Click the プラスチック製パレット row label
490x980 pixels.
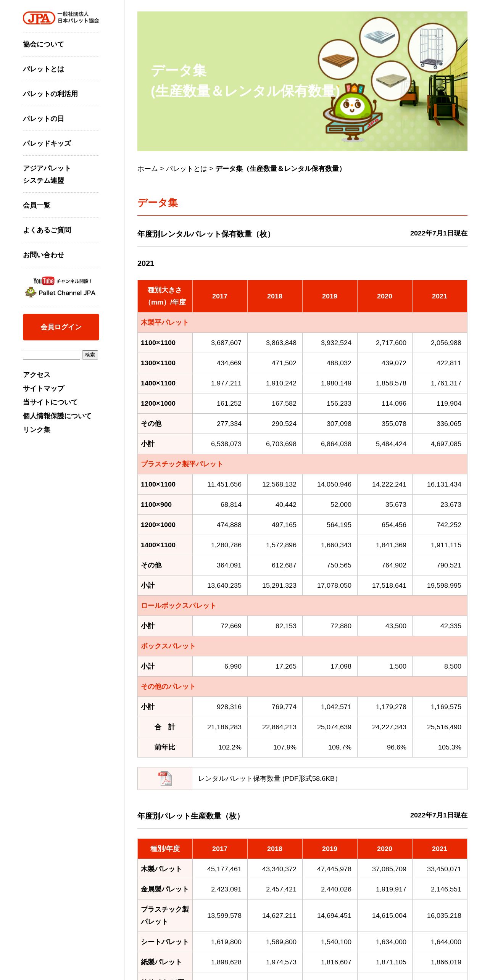coord(165,916)
